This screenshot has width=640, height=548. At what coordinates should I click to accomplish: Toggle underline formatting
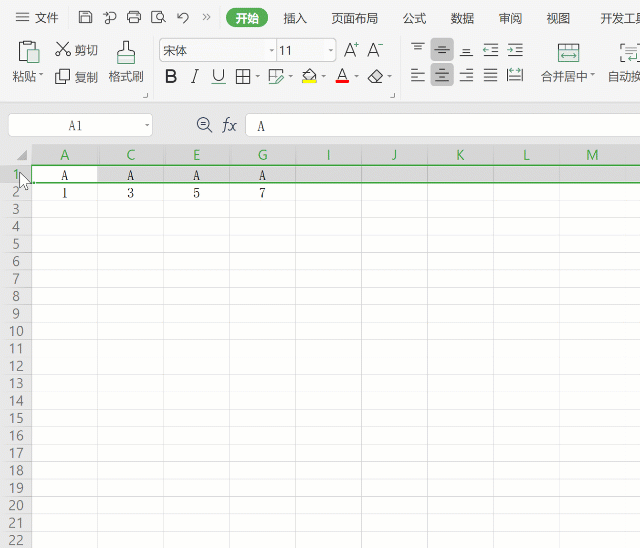[218, 76]
